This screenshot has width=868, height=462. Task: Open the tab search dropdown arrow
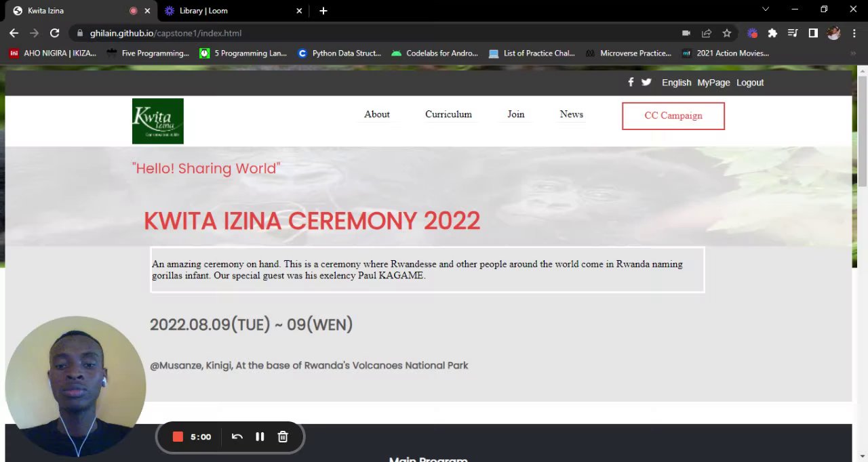pyautogui.click(x=766, y=9)
